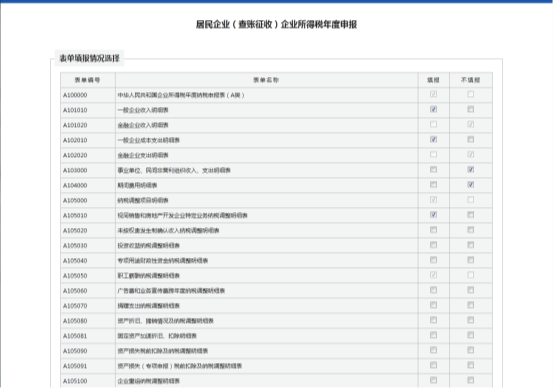Check 填报 box in row A104000
553x388 pixels.
[x=433, y=184]
